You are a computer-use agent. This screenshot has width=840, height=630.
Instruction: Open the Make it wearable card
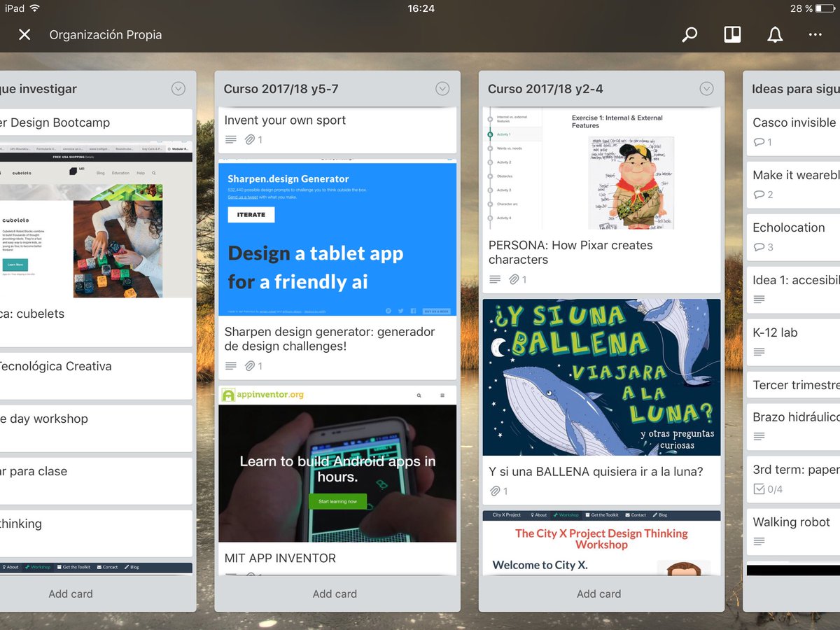(793, 184)
